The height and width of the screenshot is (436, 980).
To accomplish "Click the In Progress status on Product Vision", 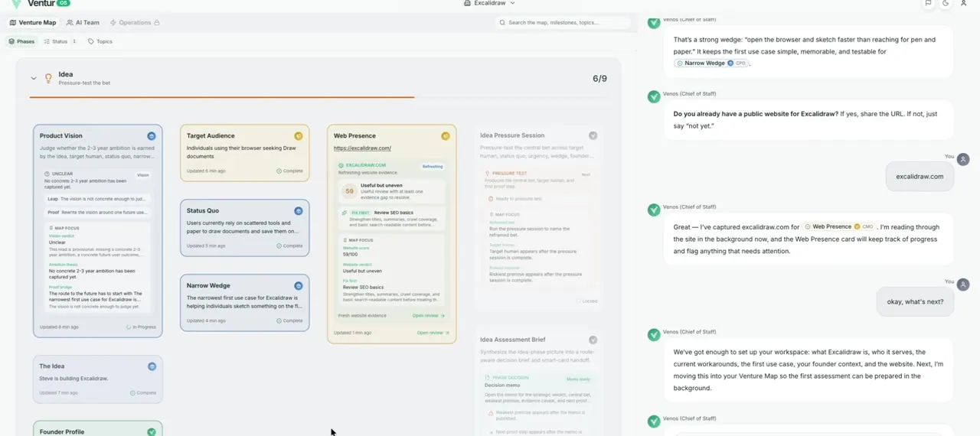I will (141, 327).
